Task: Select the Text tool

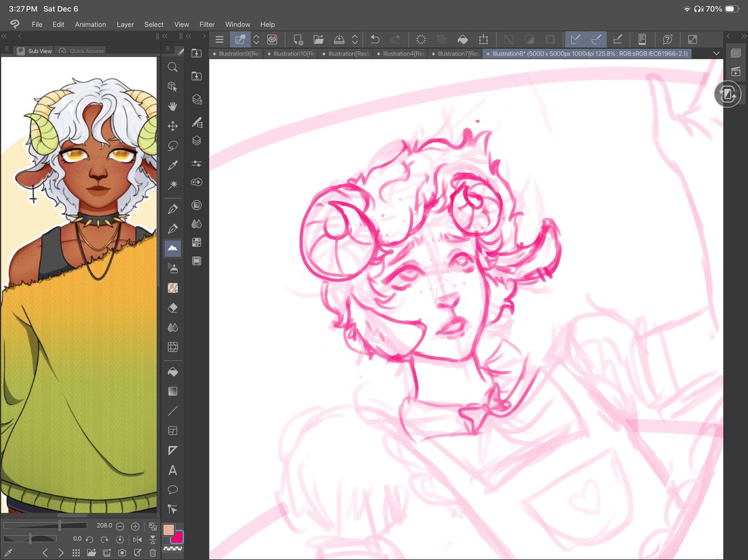Action: click(x=173, y=470)
